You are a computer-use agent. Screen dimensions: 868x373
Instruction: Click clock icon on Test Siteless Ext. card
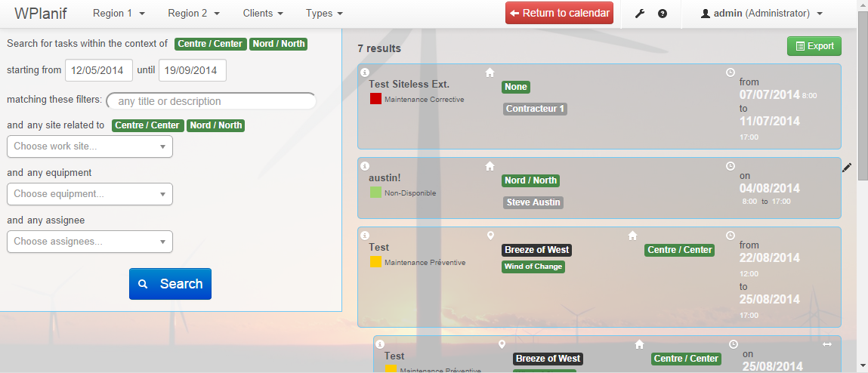coord(731,72)
